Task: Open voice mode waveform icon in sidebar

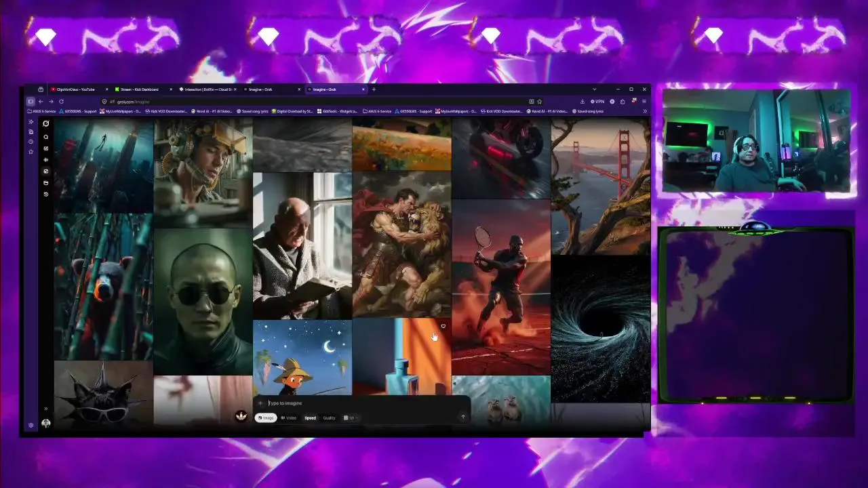Action: tap(46, 160)
